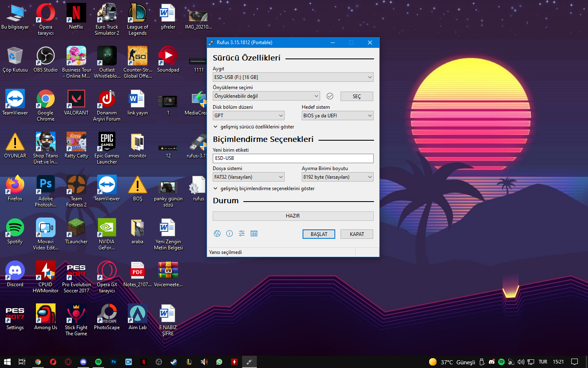
Task: Click 'Yansı seçilmedi' status text
Action: [225, 252]
